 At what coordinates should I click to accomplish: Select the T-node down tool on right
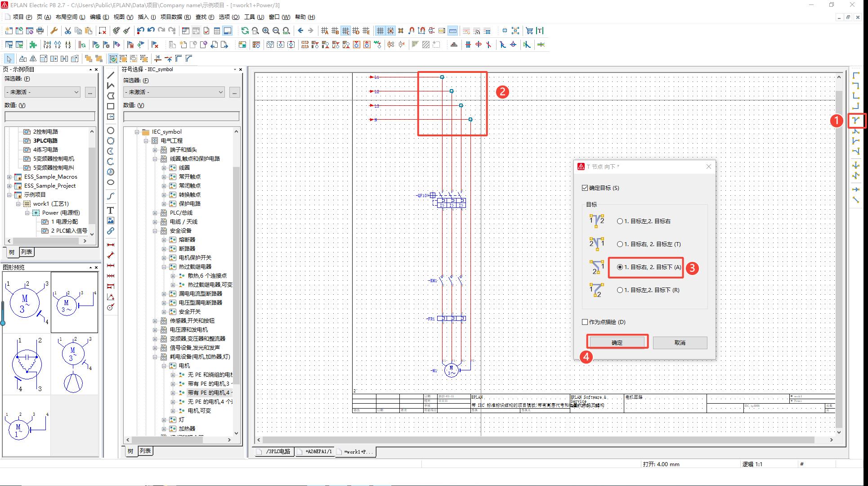coord(856,121)
